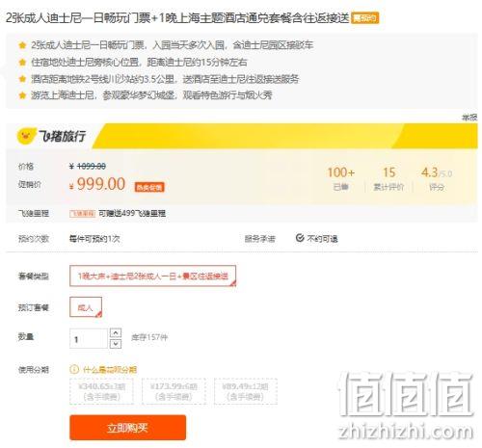Viewport: 482px width, 448px height.
Task: Click the star icon before 2张成人迪士尼一日畅玩门票
Action: point(22,45)
